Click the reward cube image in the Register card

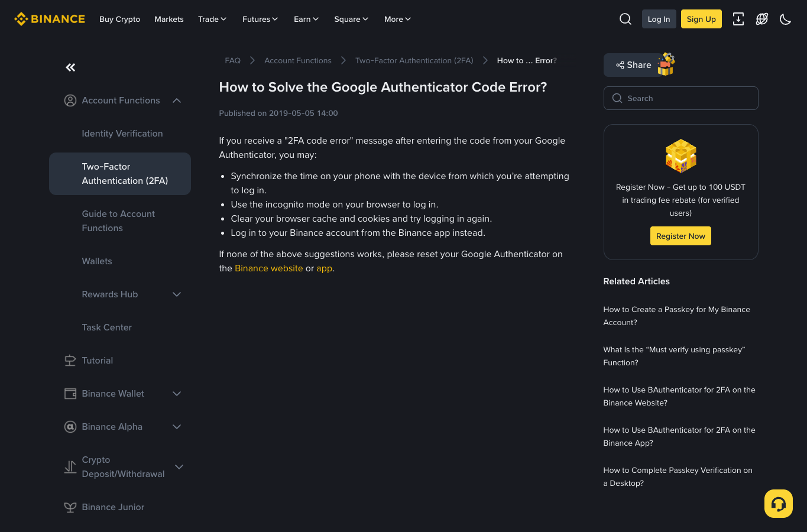click(x=681, y=155)
